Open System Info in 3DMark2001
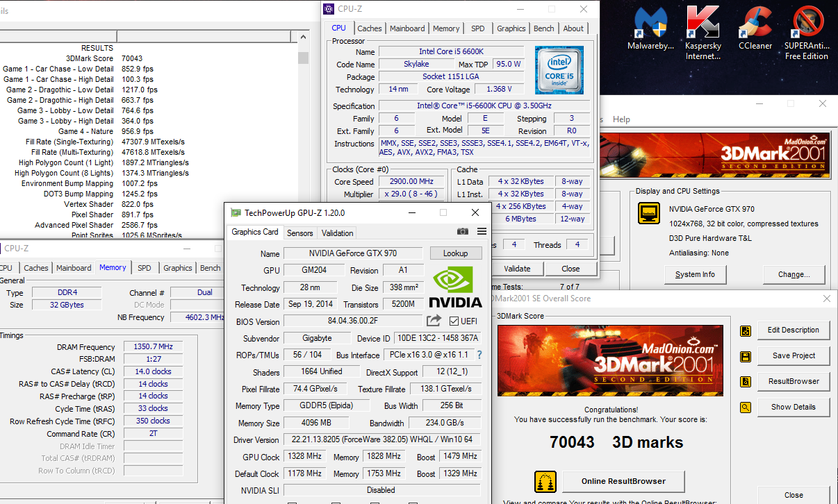The height and width of the screenshot is (504, 838). coord(695,274)
